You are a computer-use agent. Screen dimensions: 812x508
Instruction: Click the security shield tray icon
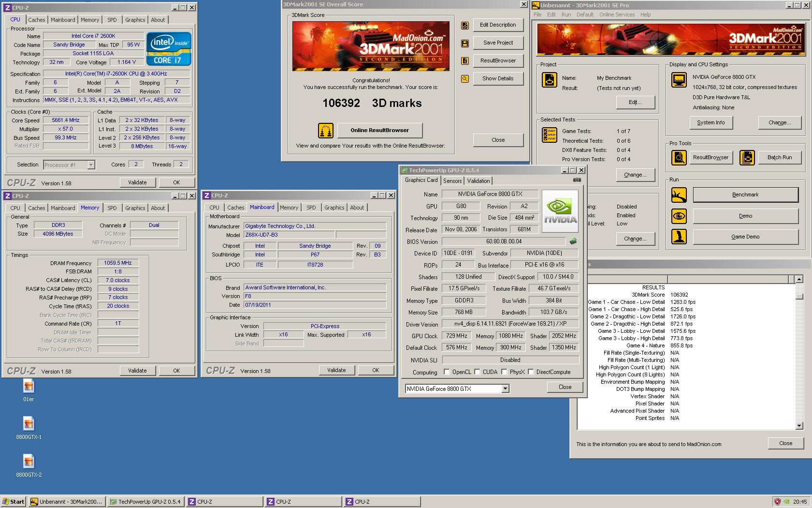tap(777, 502)
